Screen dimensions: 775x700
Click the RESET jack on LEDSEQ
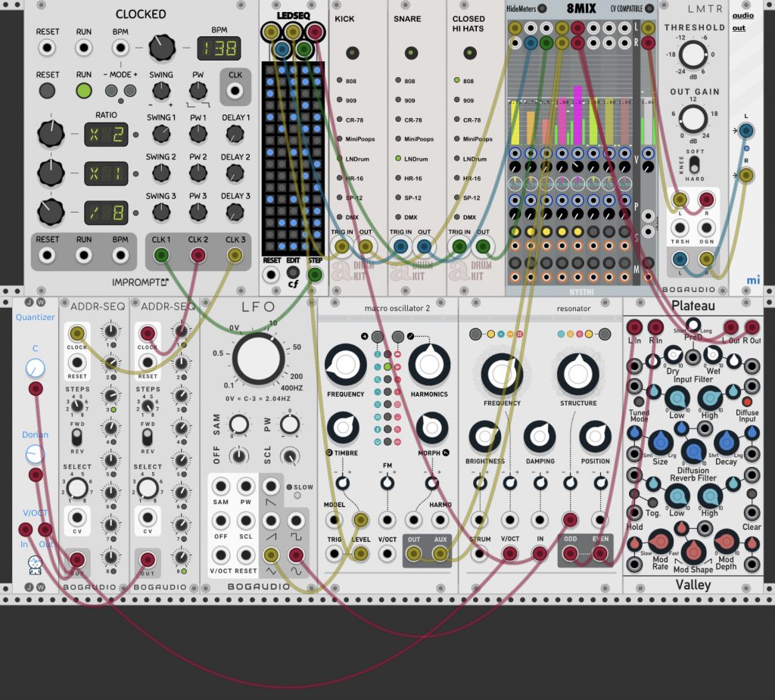tap(271, 275)
